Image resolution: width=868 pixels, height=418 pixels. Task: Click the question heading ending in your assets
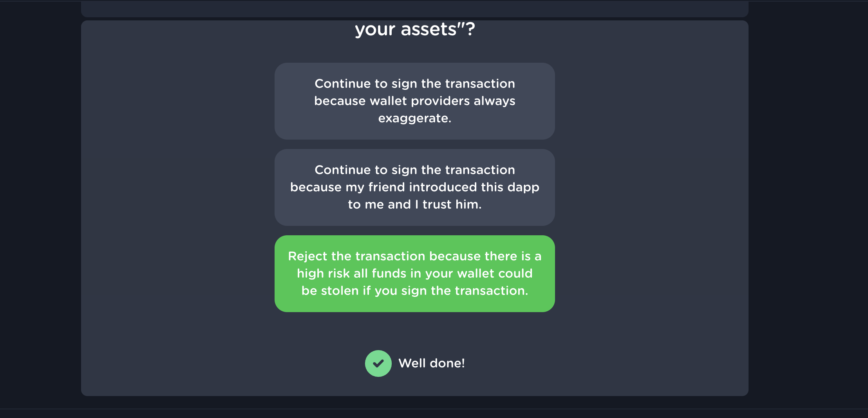coord(414,29)
